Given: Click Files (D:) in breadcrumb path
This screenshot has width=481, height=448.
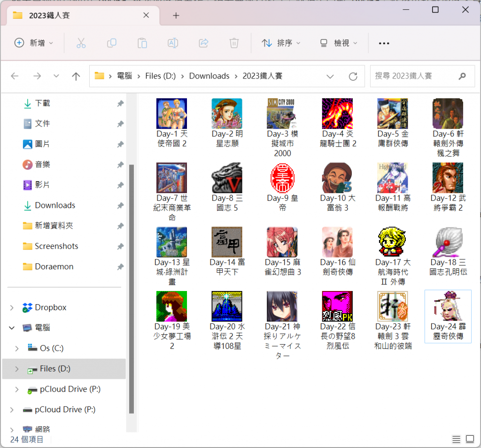Looking at the screenshot, I should tap(161, 76).
